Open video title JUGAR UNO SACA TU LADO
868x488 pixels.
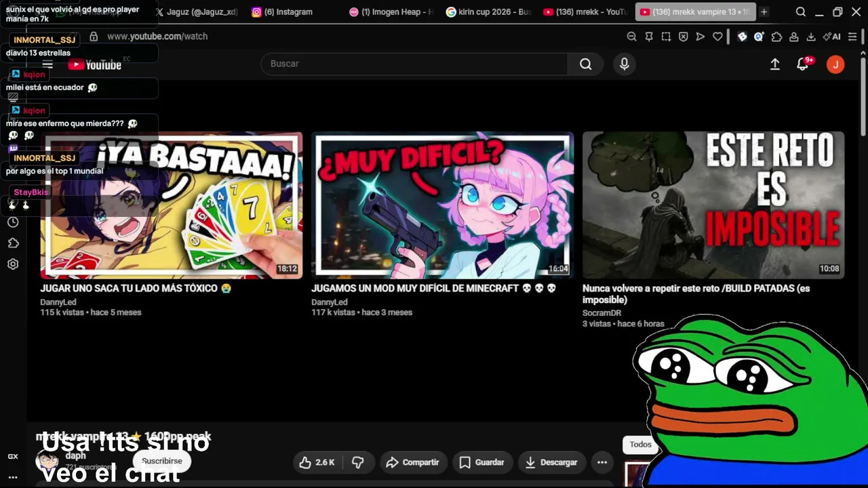(x=136, y=289)
